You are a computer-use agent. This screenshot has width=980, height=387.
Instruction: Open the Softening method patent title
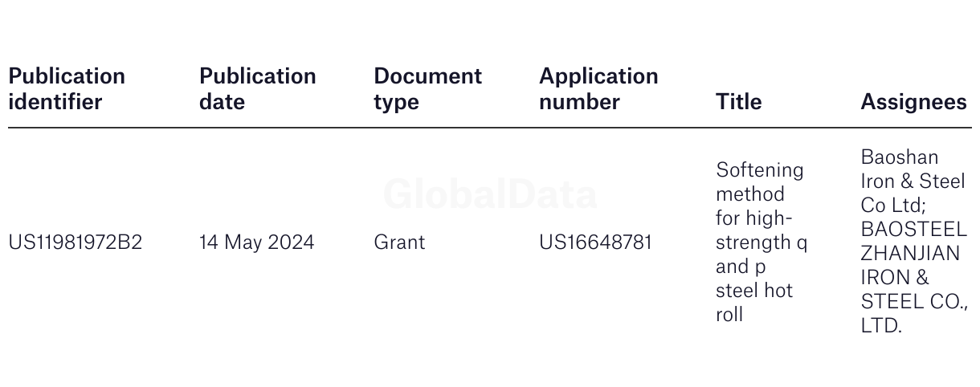[762, 242]
